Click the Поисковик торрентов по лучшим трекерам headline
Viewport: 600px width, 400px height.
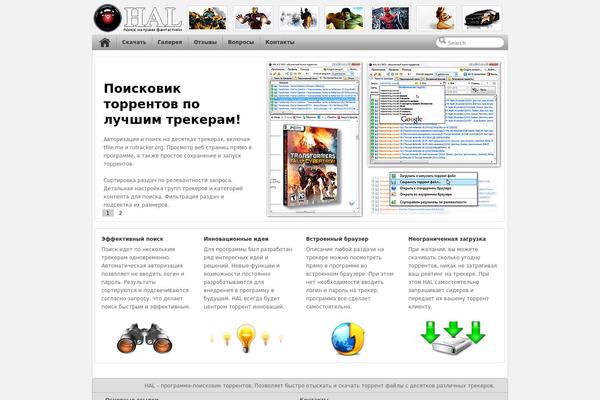coord(172,104)
